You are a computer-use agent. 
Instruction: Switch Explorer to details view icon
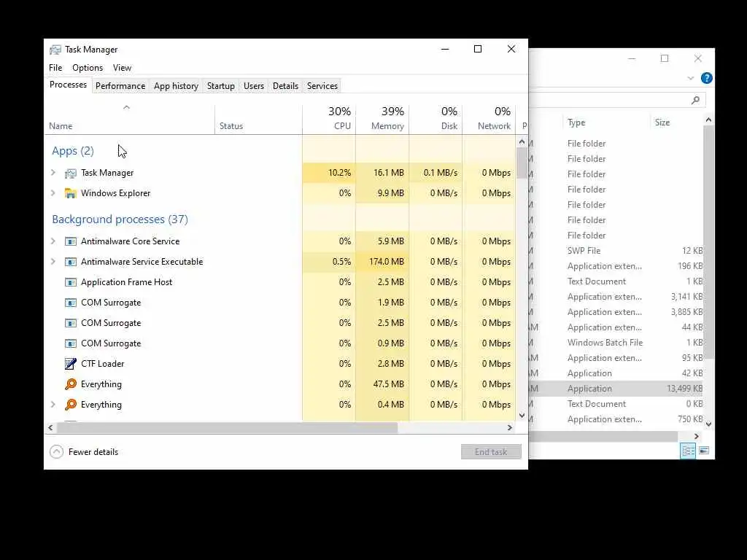688,451
